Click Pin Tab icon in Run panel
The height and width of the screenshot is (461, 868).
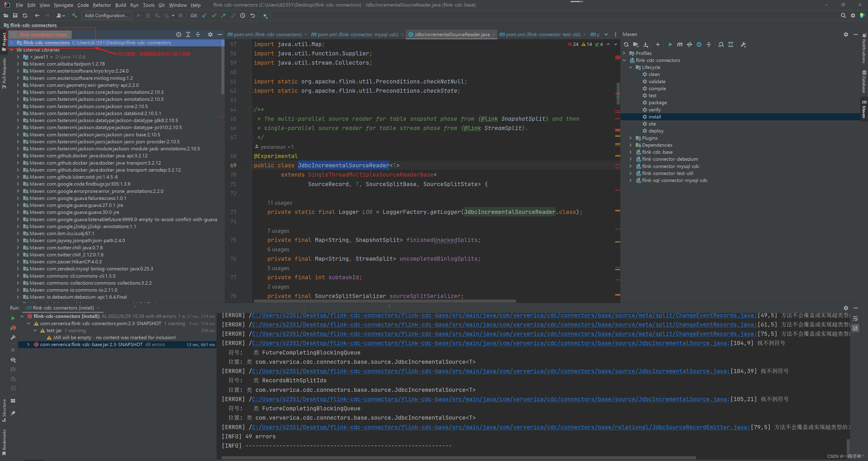pyautogui.click(x=13, y=413)
